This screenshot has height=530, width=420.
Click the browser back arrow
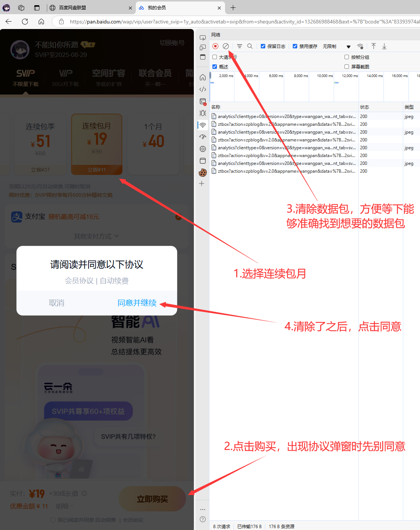[x=9, y=22]
